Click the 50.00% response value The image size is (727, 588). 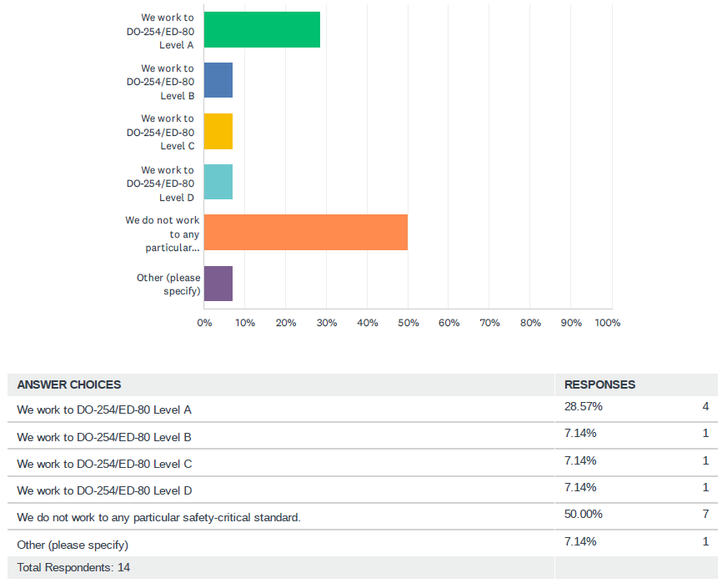(x=584, y=515)
